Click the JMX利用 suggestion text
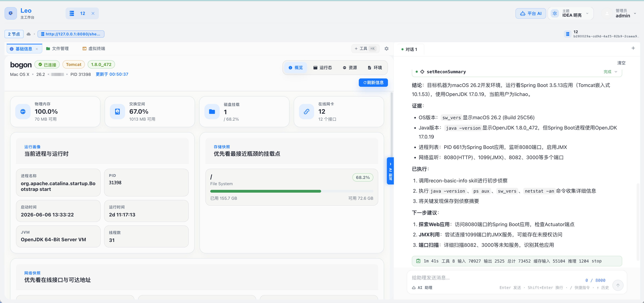Image resolution: width=644 pixels, height=303 pixels. pos(429,234)
